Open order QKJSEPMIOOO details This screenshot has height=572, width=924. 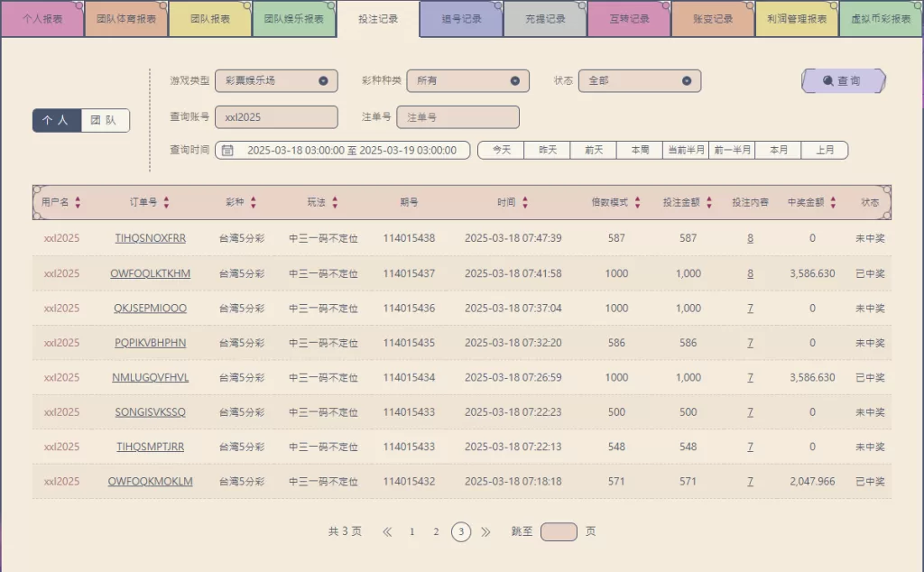coord(151,308)
